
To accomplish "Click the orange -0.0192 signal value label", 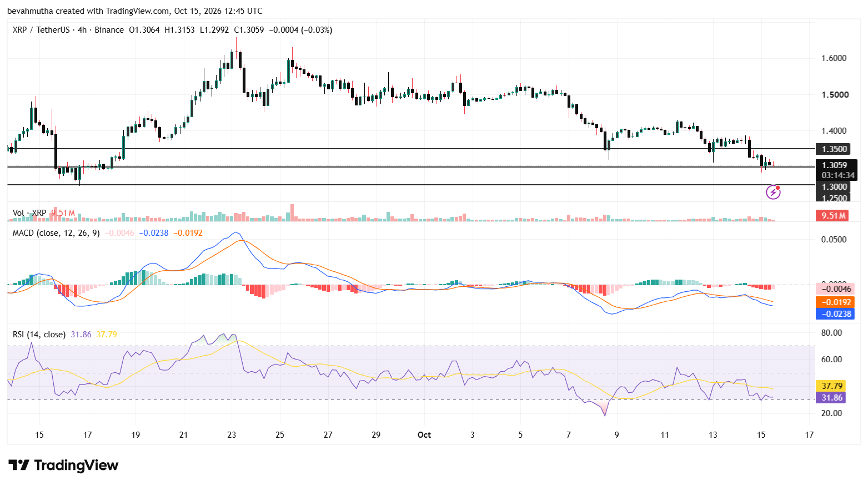I will pos(835,302).
